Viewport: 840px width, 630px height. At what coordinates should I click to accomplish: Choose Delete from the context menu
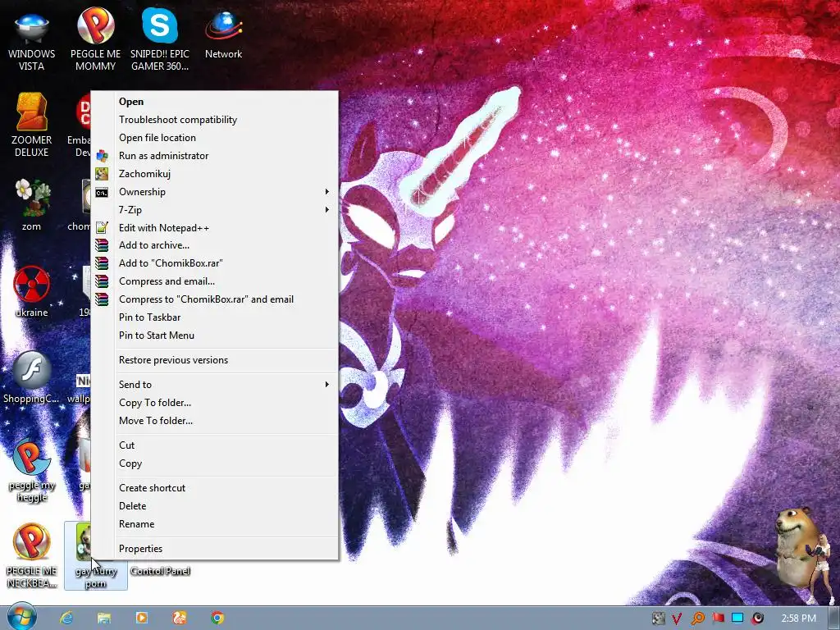click(x=215, y=506)
